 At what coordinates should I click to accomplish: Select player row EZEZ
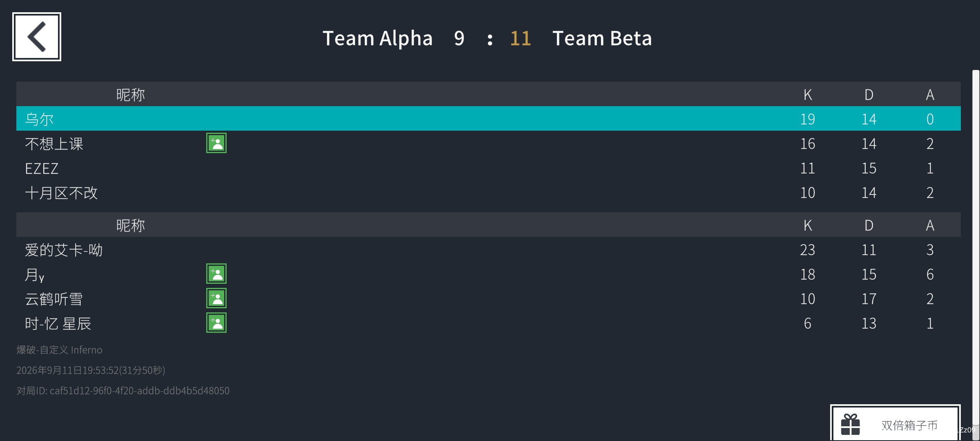click(x=488, y=168)
